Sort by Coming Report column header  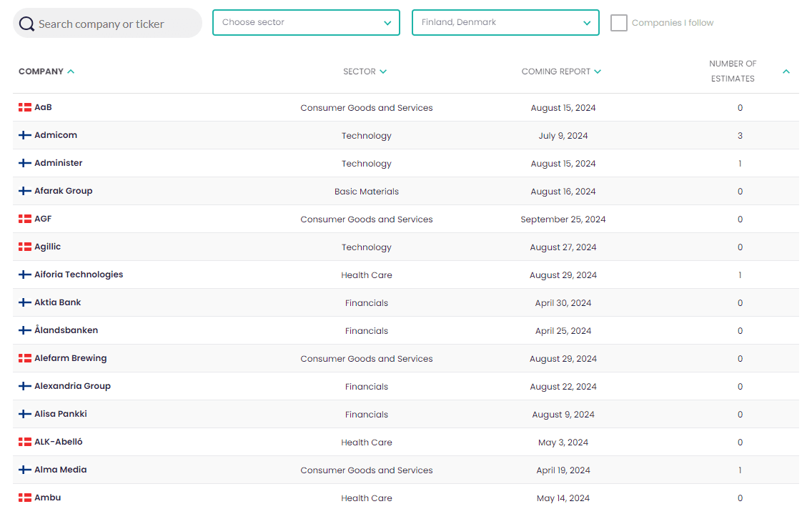pos(561,71)
